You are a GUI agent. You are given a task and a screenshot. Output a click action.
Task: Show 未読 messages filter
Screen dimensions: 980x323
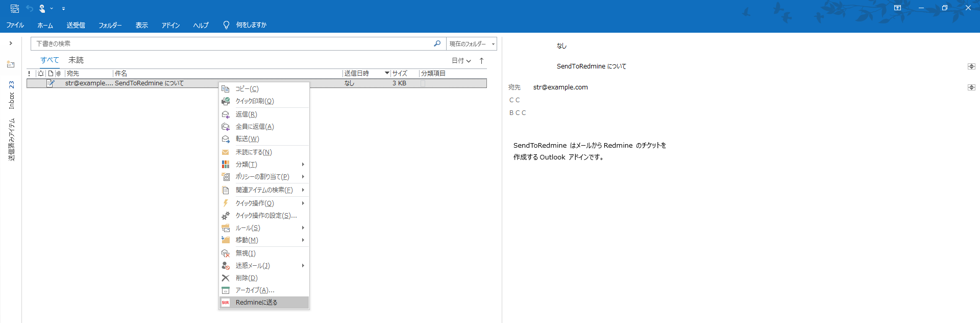[76, 60]
